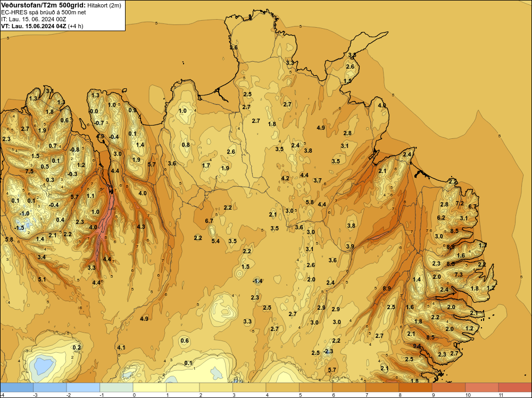Click the temperature value '4.1'
This screenshot has height=398, width=532.
click(121, 347)
